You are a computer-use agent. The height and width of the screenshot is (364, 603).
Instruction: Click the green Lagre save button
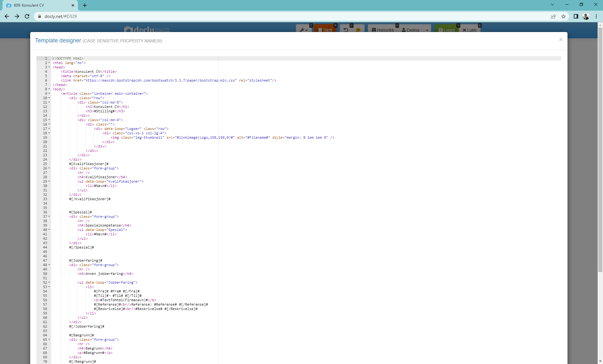[447, 30]
